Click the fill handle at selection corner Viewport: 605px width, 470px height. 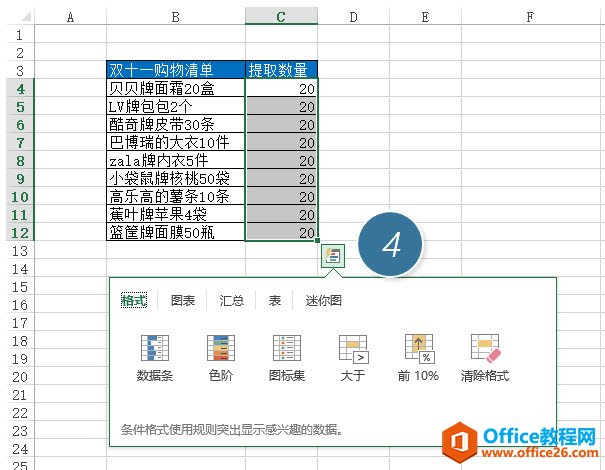317,240
